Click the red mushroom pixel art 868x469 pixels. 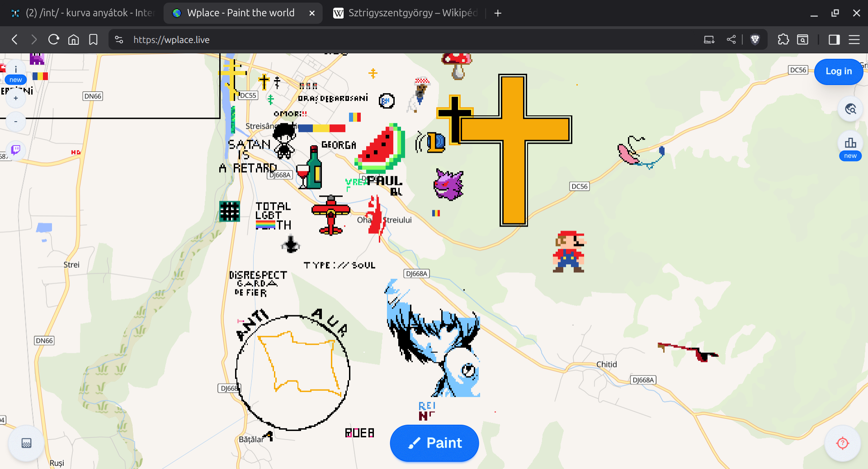point(457,66)
